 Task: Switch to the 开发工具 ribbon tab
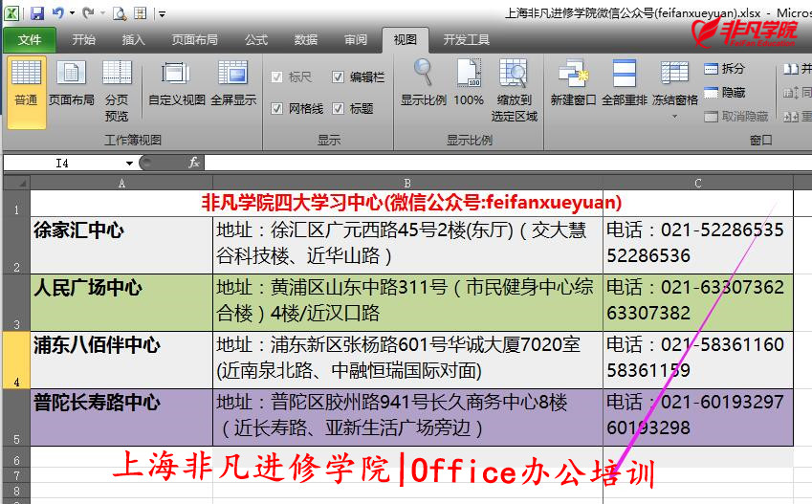pos(467,39)
